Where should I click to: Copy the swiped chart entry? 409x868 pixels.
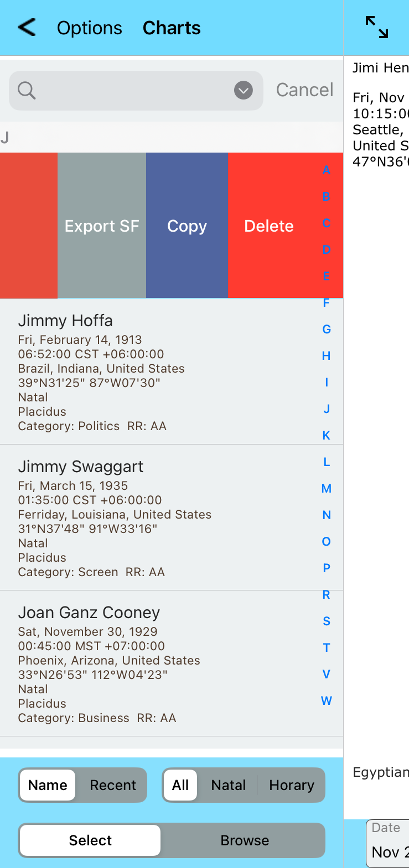click(x=187, y=226)
